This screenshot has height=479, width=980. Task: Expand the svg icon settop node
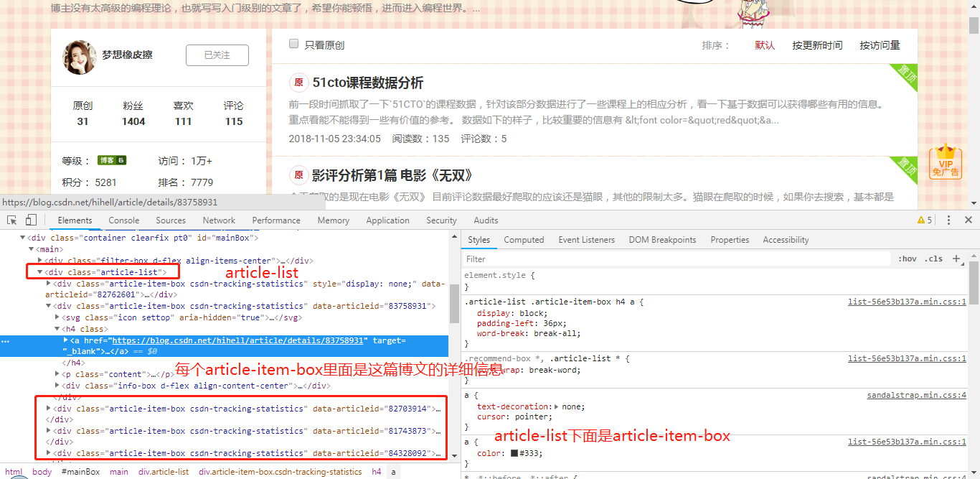pos(57,317)
